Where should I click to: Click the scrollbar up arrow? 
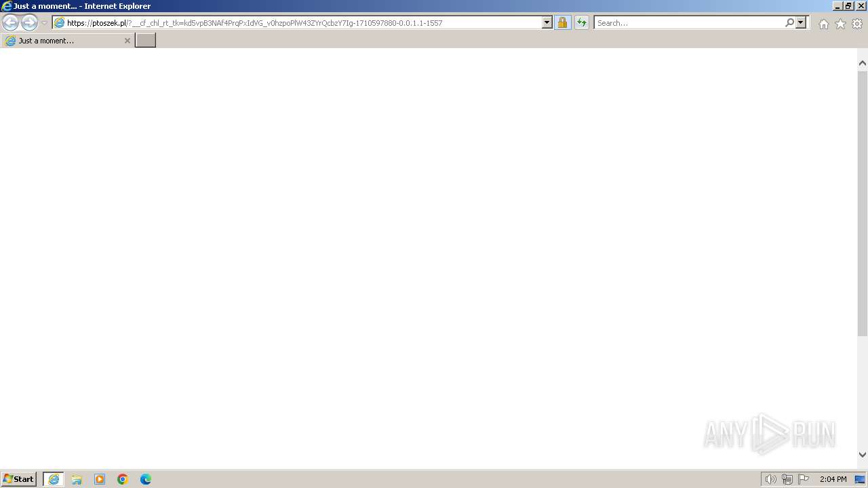click(863, 63)
